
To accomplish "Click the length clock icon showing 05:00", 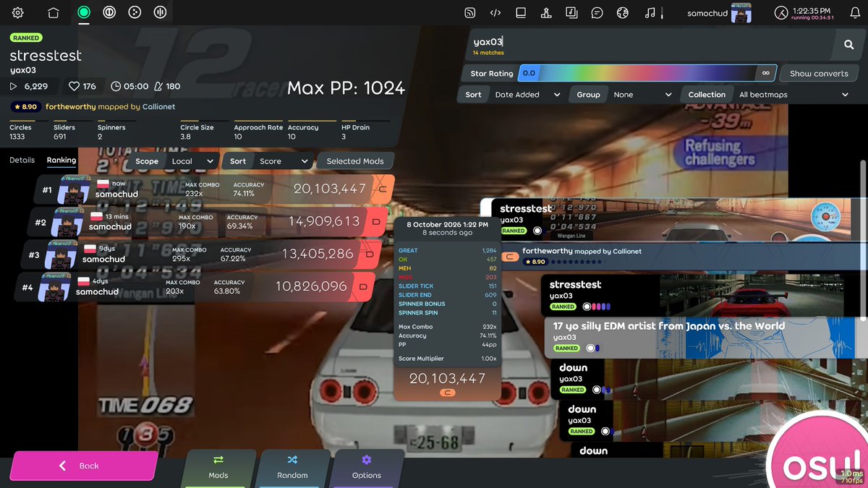I will 116,86.
